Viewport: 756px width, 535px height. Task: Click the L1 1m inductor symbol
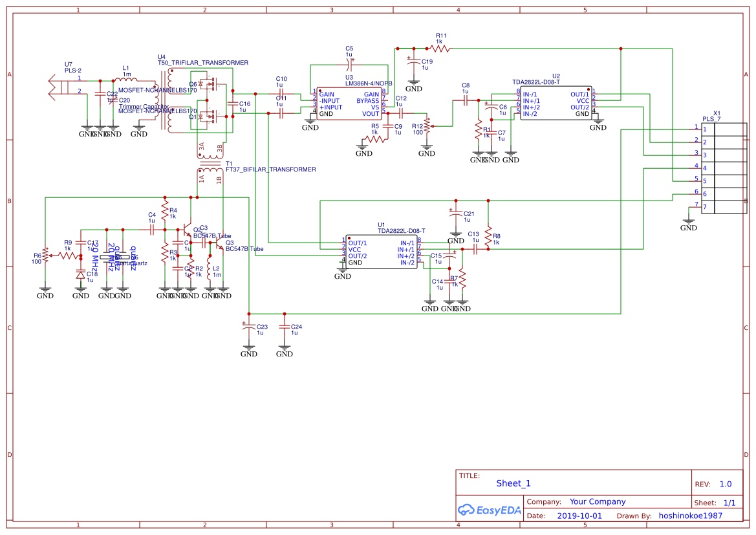coord(126,80)
